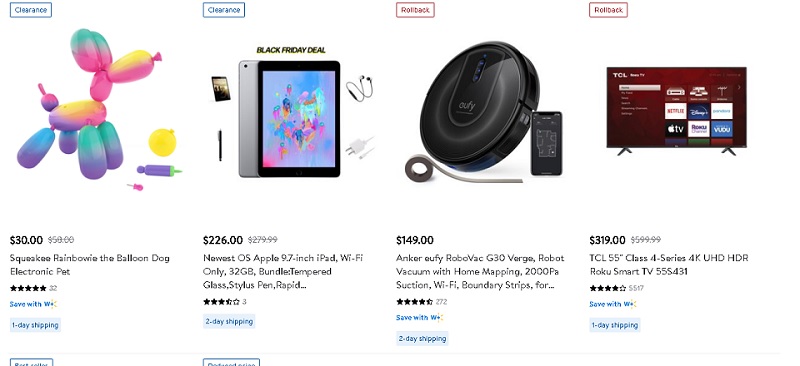Click the Walmart+ spark icon under balloon dog

pos(51,304)
